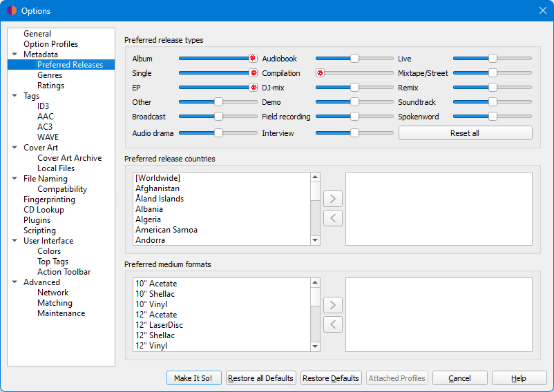554x392 pixels.
Task: Open the CD Lookup options page
Action: [x=44, y=210]
